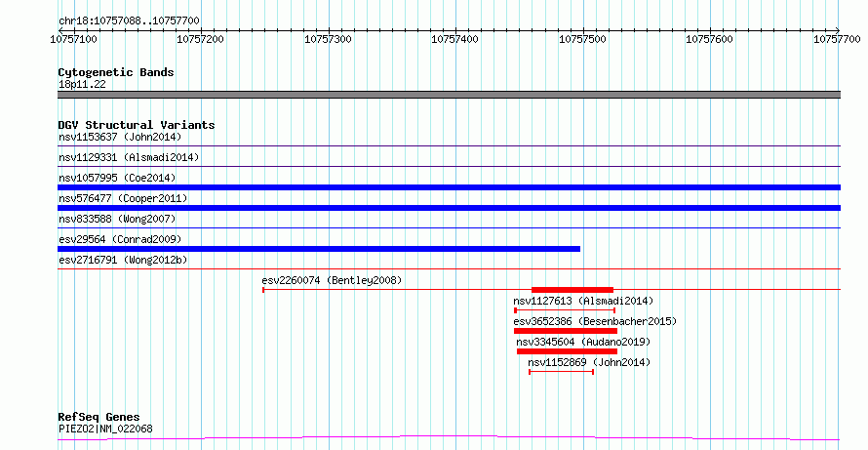
Task: Click the thick blue bar of nsv576477
Action: tap(449, 208)
